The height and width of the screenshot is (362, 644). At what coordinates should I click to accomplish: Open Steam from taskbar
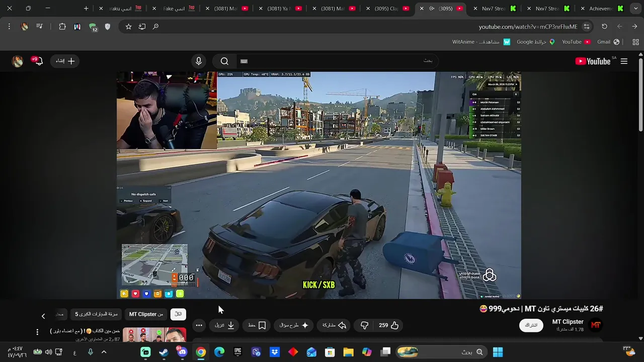click(x=164, y=352)
